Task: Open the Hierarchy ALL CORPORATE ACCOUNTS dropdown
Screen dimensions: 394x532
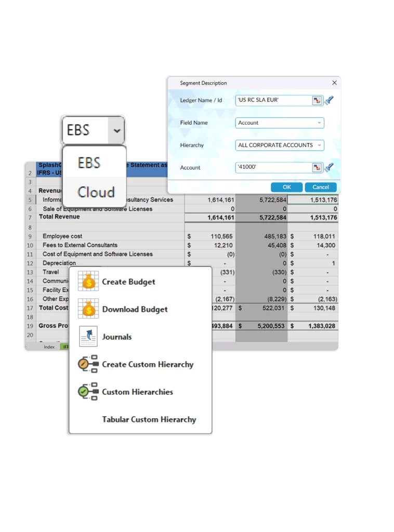Action: pos(280,145)
